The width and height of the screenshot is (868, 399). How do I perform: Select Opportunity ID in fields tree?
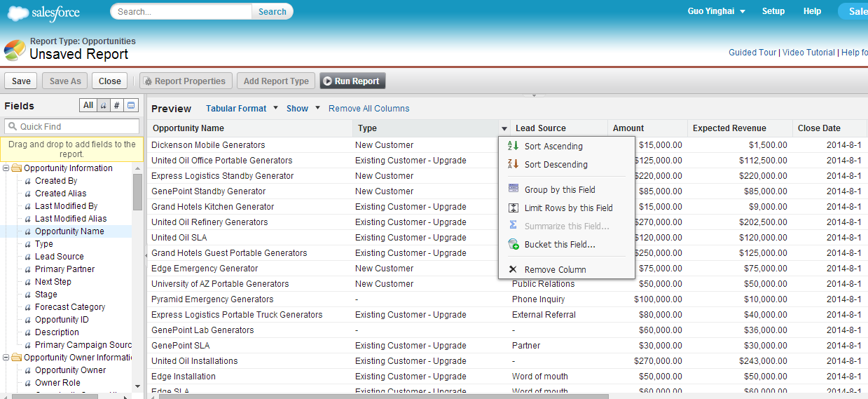point(62,320)
